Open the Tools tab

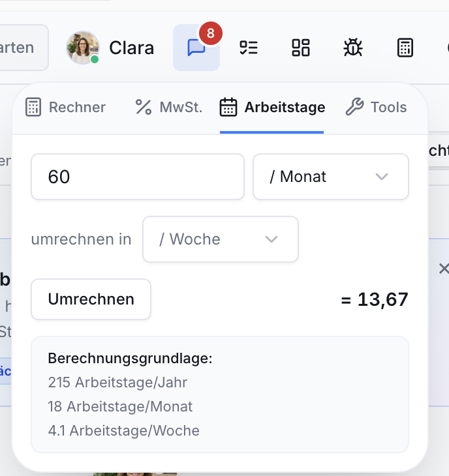point(376,107)
